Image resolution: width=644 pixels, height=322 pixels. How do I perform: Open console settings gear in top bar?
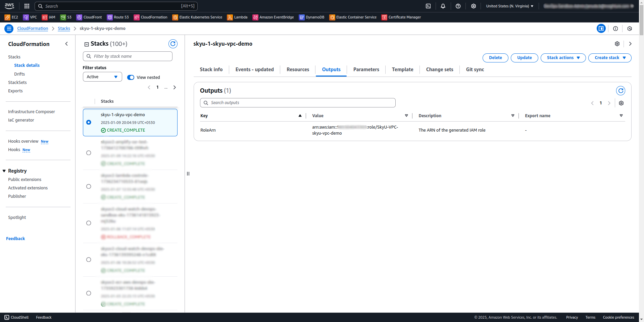[x=474, y=6]
